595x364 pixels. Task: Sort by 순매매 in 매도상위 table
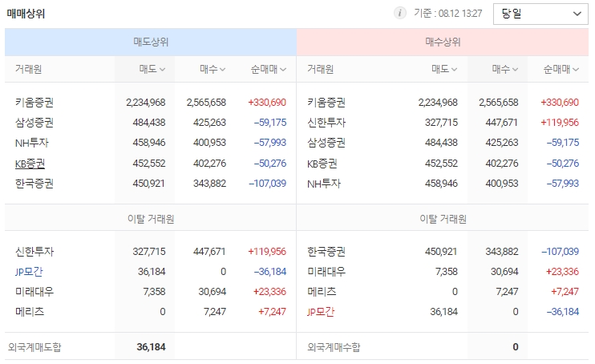coord(269,69)
